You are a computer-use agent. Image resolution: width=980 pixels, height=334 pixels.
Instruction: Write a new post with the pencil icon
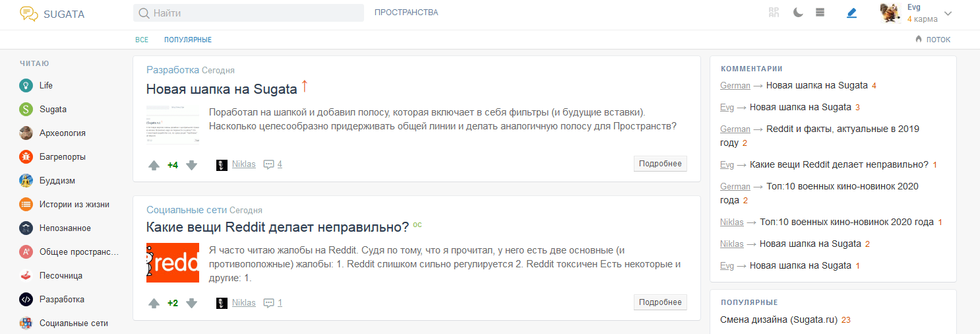coord(851,13)
